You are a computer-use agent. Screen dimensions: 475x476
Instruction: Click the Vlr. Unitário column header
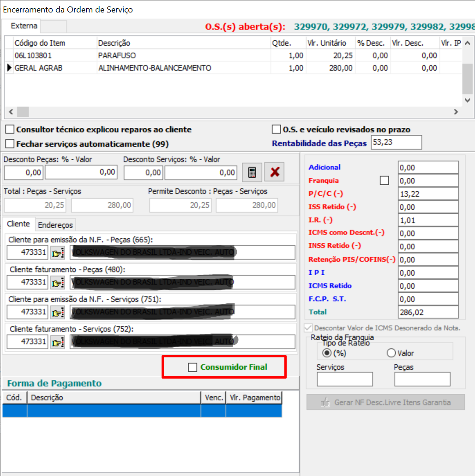click(x=330, y=43)
